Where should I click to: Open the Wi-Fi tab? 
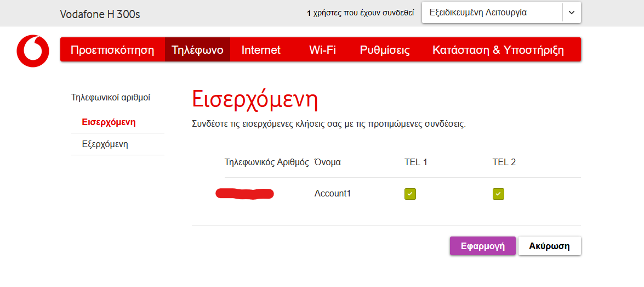tap(322, 50)
